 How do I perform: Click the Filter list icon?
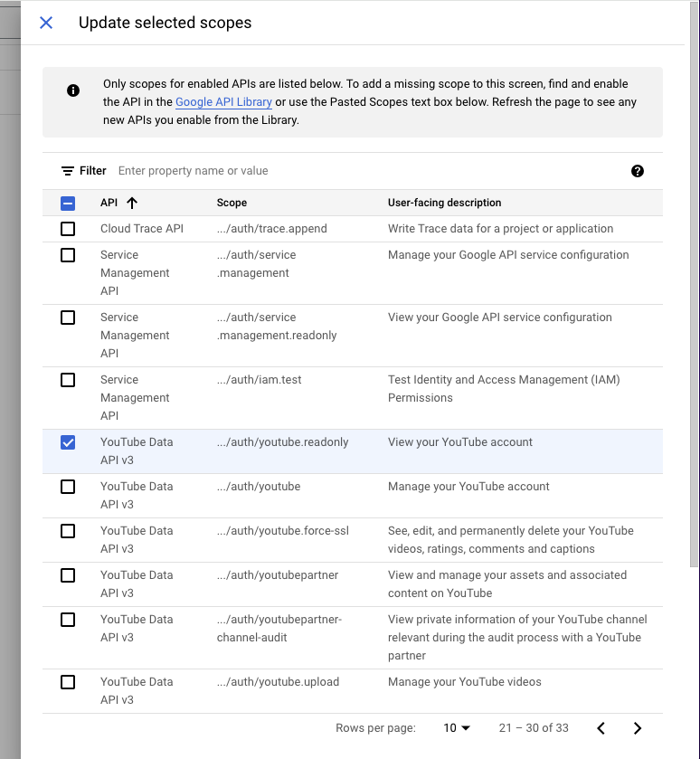(68, 171)
